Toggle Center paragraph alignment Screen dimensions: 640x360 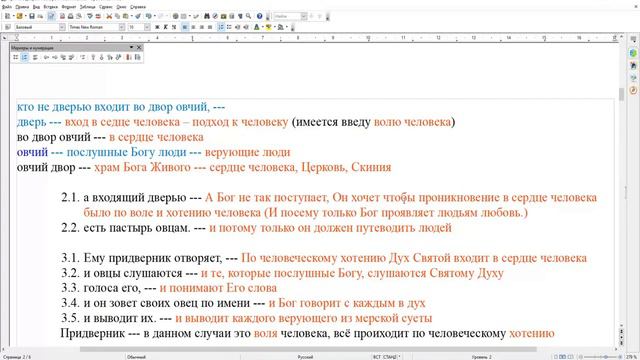tap(193, 27)
